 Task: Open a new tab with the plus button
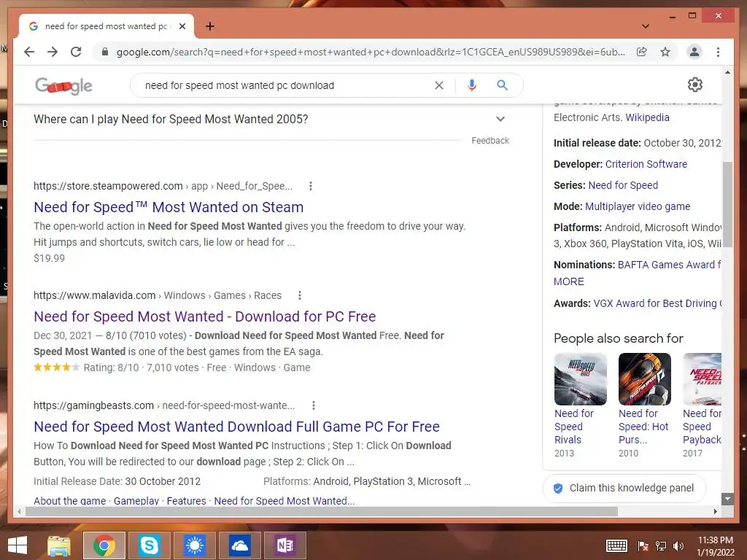coord(209,26)
